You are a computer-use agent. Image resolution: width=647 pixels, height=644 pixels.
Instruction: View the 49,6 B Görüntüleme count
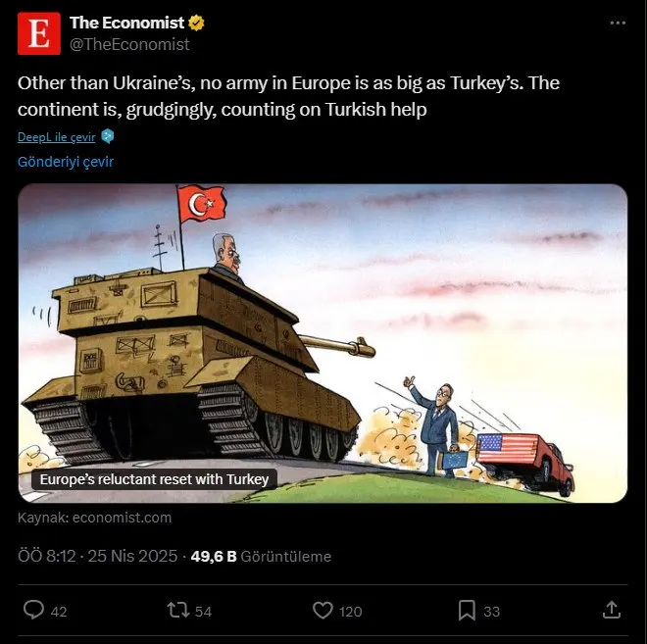click(x=261, y=556)
